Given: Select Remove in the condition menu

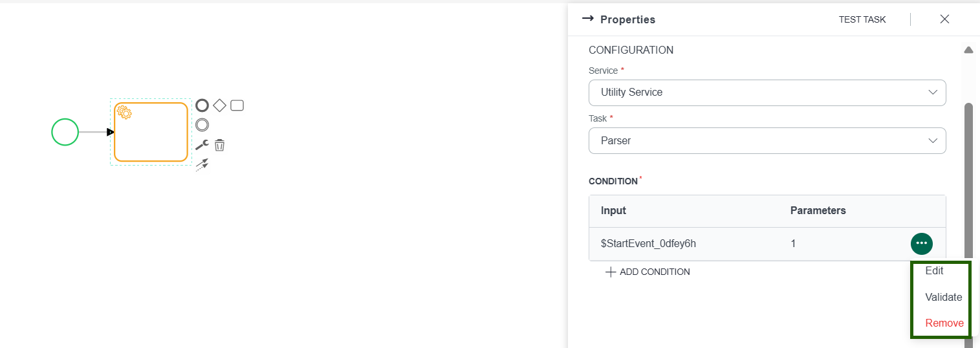Looking at the screenshot, I should point(944,323).
